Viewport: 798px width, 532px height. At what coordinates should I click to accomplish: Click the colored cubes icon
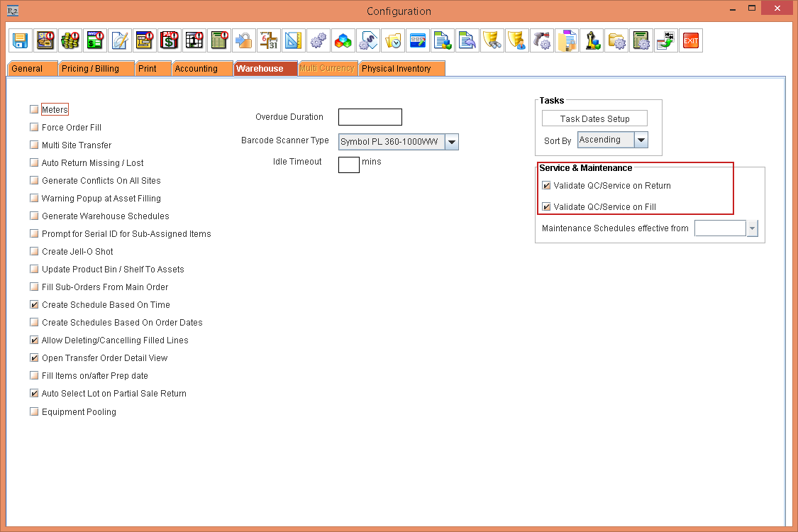pyautogui.click(x=343, y=40)
